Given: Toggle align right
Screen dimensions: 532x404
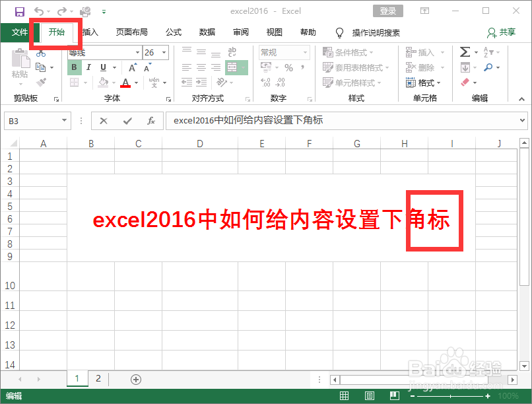Looking at the screenshot, I should (216, 67).
